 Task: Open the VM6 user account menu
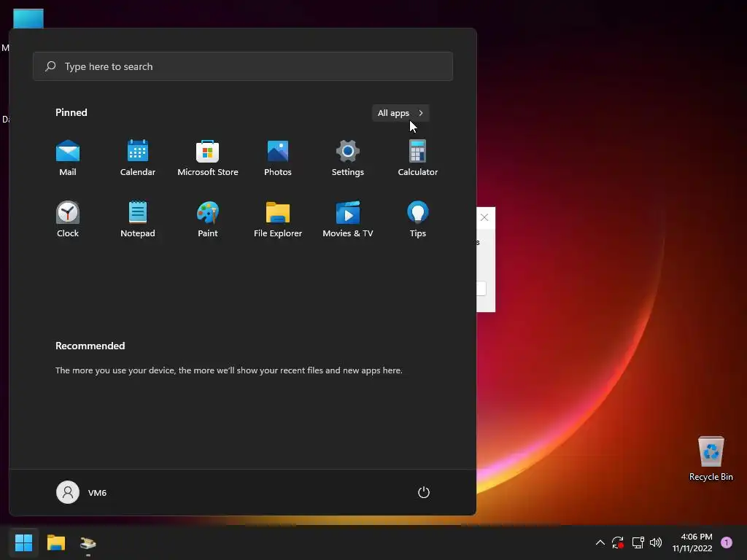click(82, 492)
